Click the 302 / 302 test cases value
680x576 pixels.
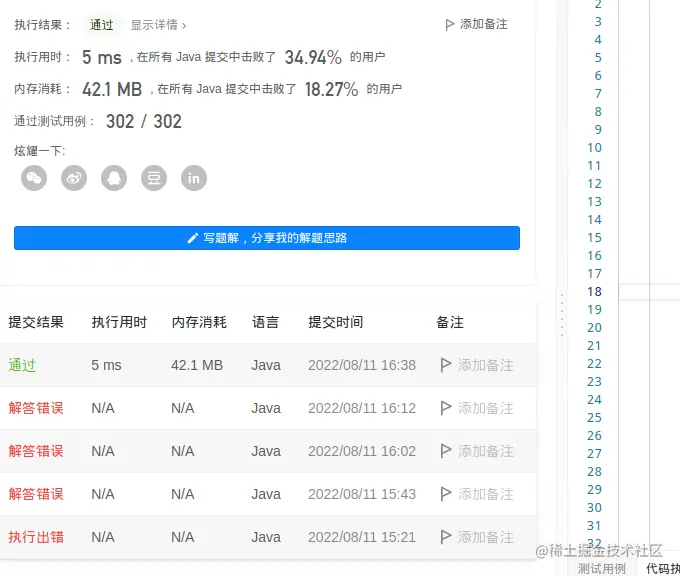coord(144,121)
